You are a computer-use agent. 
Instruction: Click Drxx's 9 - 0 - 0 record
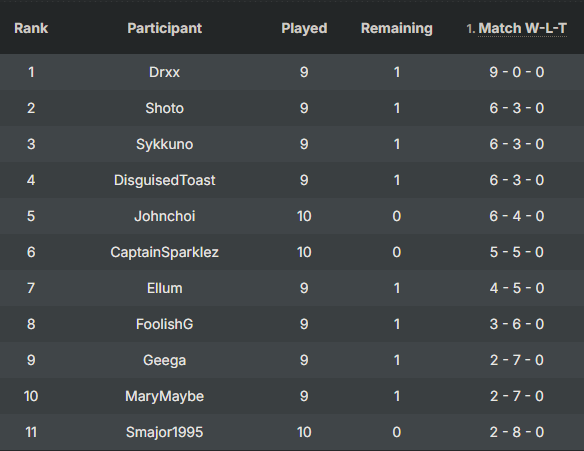(x=517, y=72)
